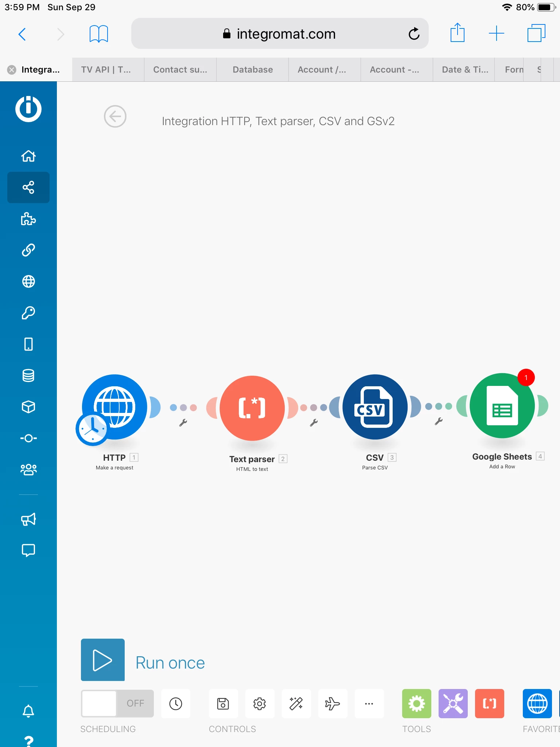Switch to TV API browser tab

tap(108, 70)
